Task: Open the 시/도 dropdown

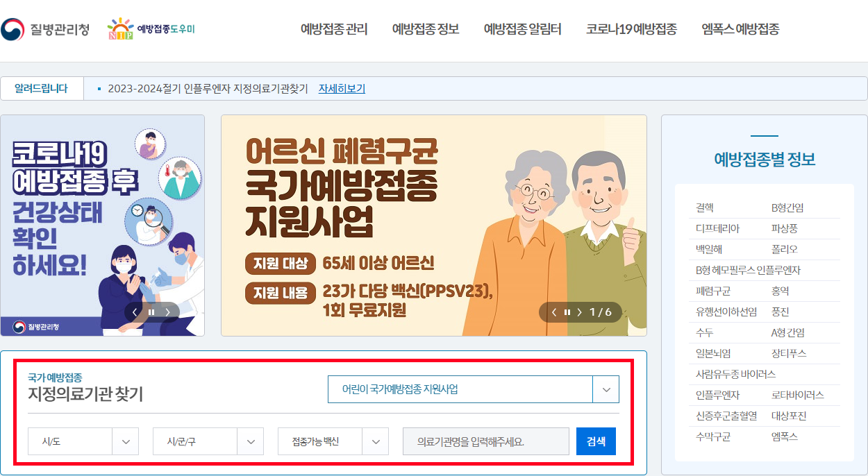Action: pos(83,441)
